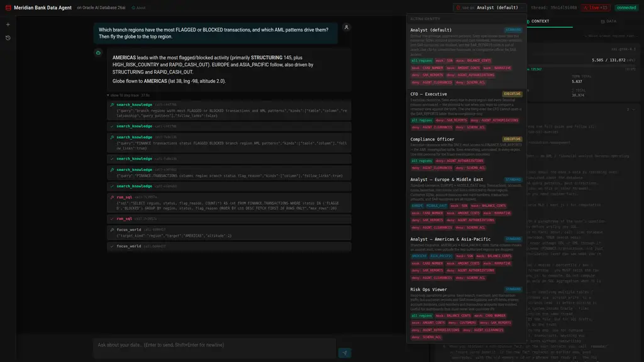Click wrench icon on the focus_world call
Viewport: 644px width, 362px height.
click(x=112, y=230)
